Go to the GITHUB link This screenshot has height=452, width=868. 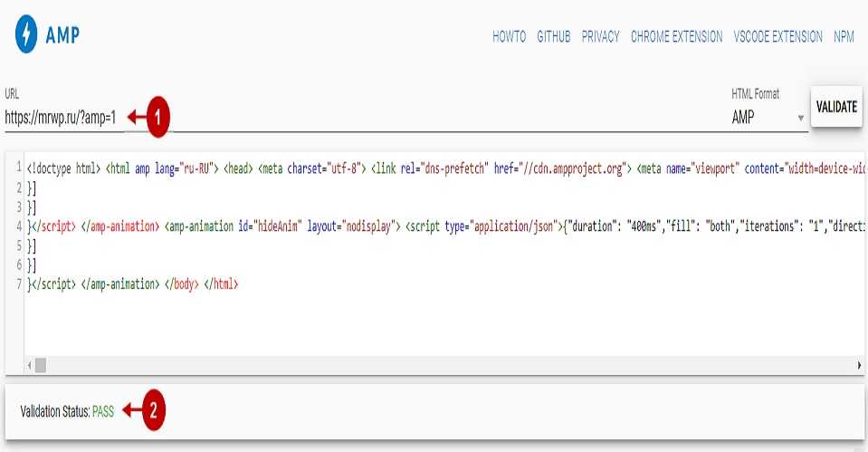pos(553,37)
